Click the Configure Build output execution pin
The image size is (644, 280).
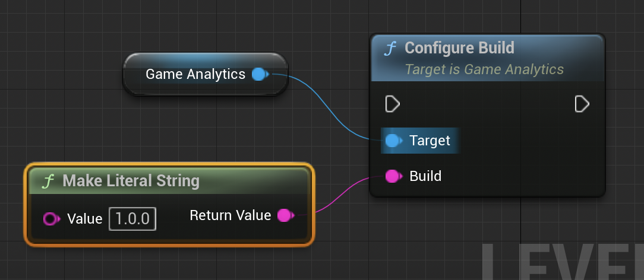tap(582, 104)
